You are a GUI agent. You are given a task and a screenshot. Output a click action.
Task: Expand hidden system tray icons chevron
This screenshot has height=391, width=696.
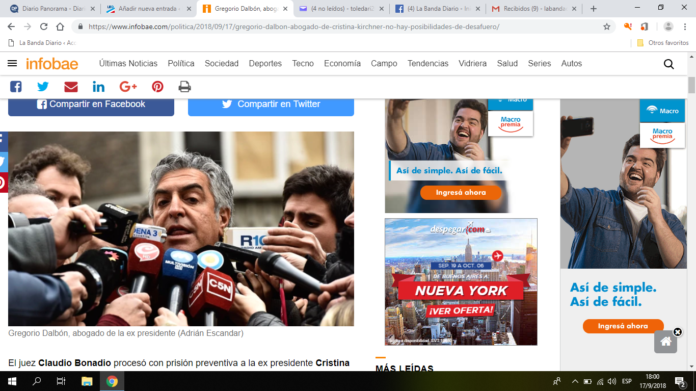[x=575, y=381]
